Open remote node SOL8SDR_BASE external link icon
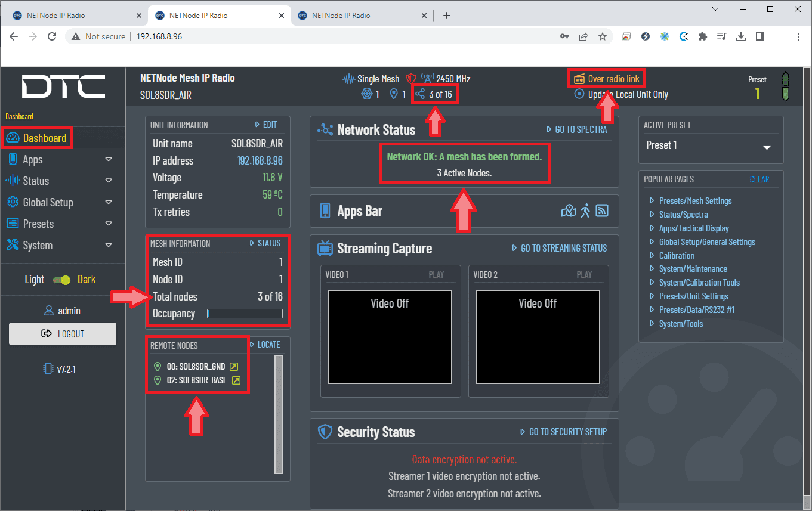 (x=236, y=380)
